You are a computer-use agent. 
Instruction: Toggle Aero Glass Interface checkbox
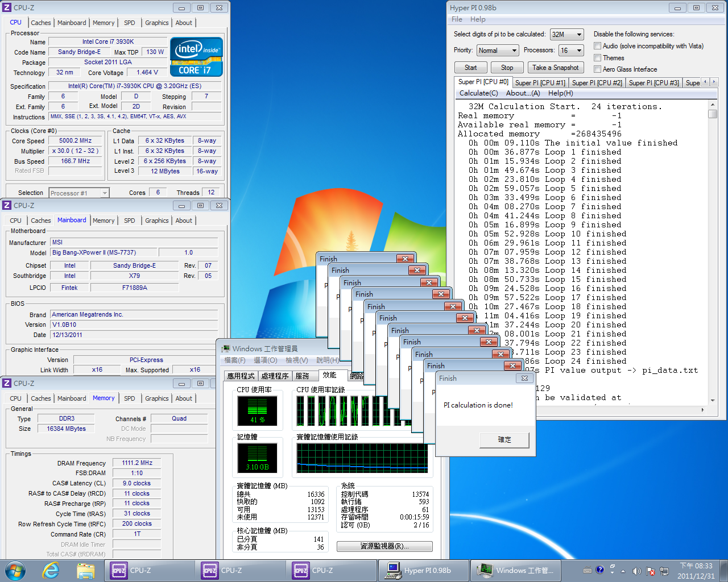tap(597, 69)
